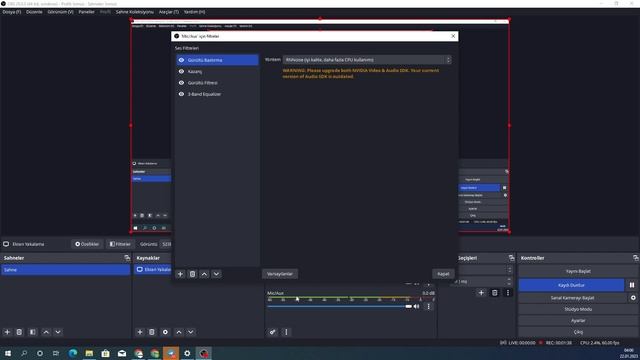Open the Düzenle menu
The height and width of the screenshot is (360, 640).
[34, 12]
